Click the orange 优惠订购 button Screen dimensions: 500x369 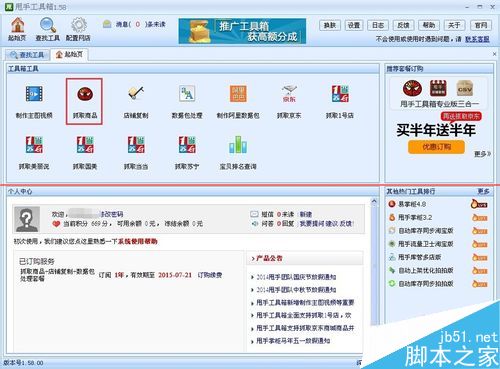coord(436,147)
